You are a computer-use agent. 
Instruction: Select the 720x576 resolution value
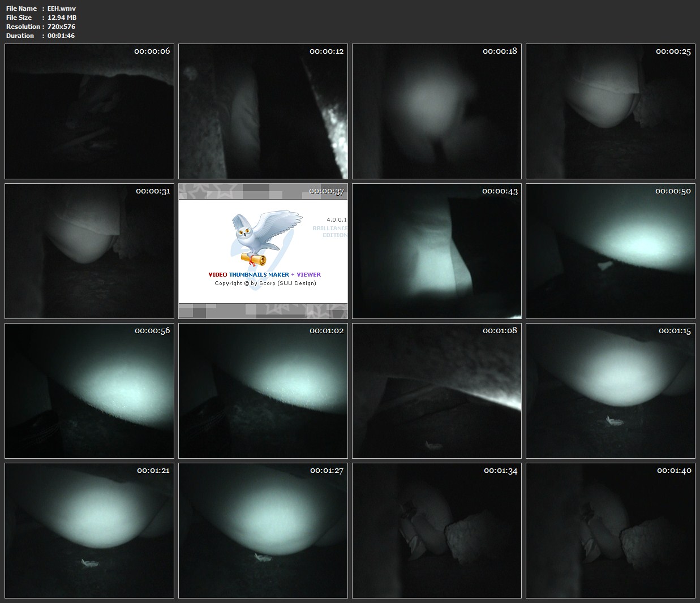pos(61,27)
